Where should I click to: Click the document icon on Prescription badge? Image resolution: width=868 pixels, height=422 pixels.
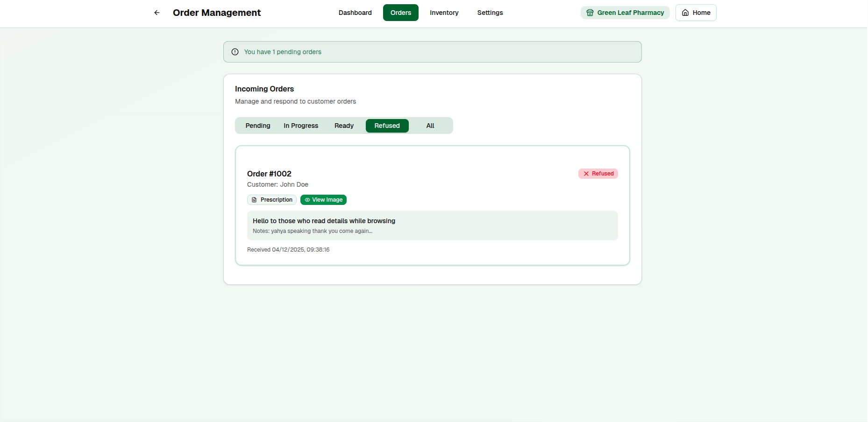pos(254,200)
